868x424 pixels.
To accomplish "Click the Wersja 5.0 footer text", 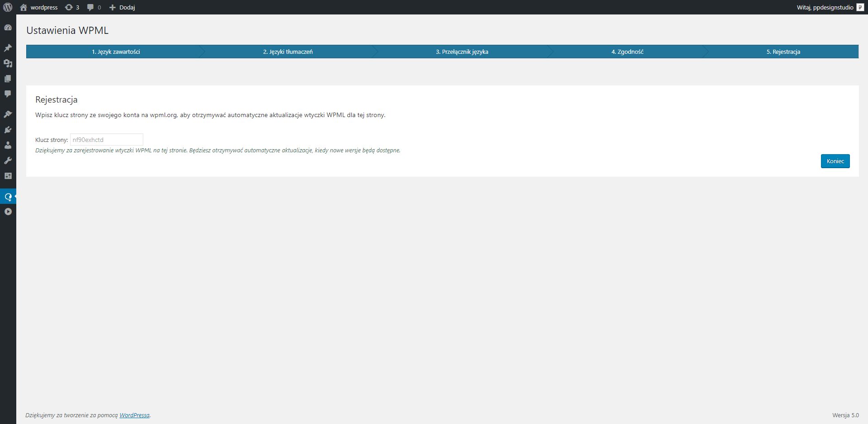I will pos(845,415).
